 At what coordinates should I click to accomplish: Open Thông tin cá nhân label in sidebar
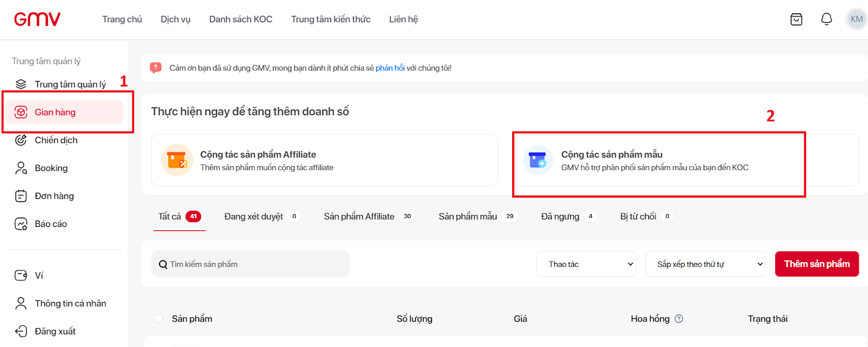point(71,303)
